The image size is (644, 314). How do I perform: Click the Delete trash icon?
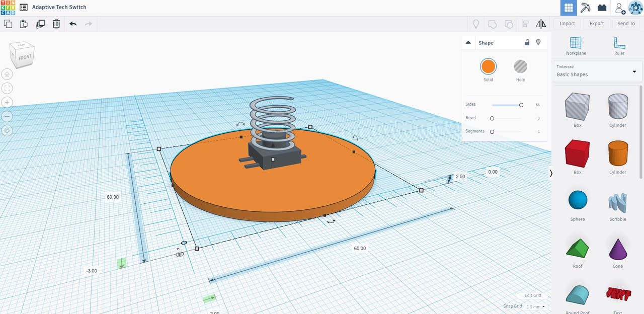(x=56, y=24)
